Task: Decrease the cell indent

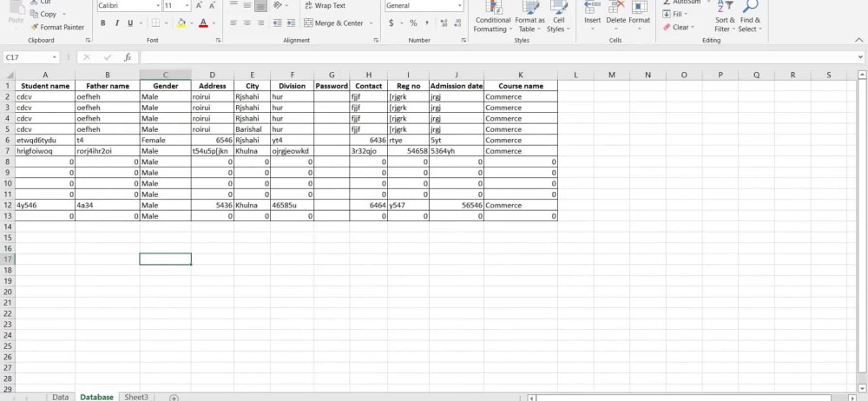Action: pyautogui.click(x=278, y=23)
